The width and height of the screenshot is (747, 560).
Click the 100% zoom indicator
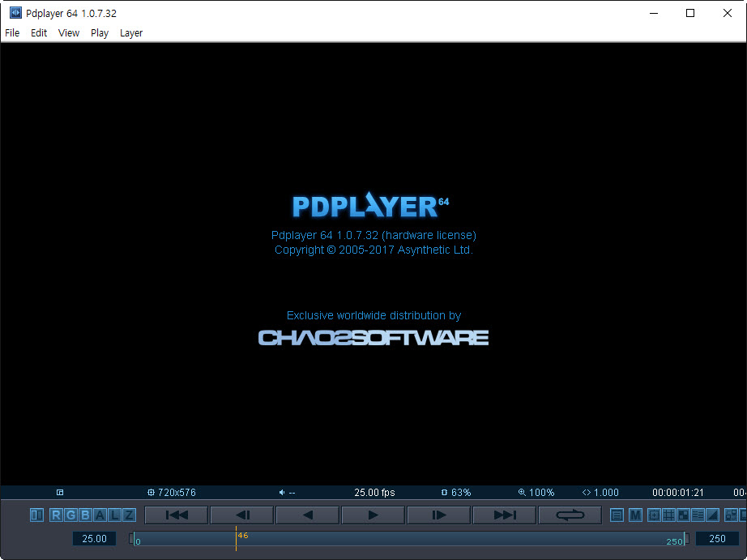tap(536, 492)
